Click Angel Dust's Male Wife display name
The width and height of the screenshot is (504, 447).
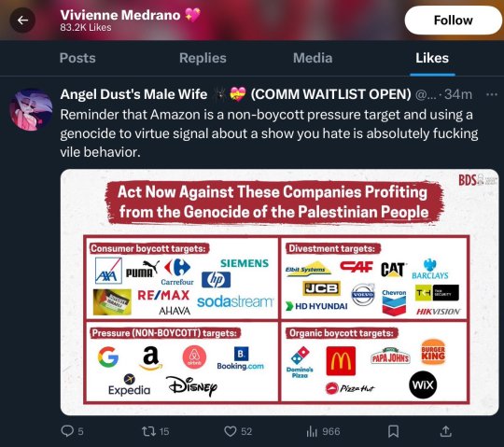[x=133, y=94]
